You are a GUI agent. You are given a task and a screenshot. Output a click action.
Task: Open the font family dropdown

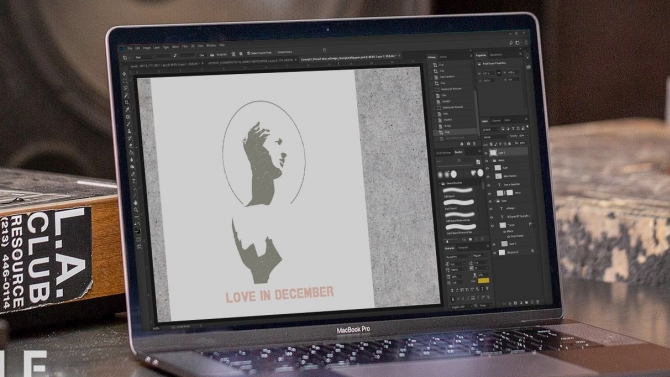(x=458, y=257)
